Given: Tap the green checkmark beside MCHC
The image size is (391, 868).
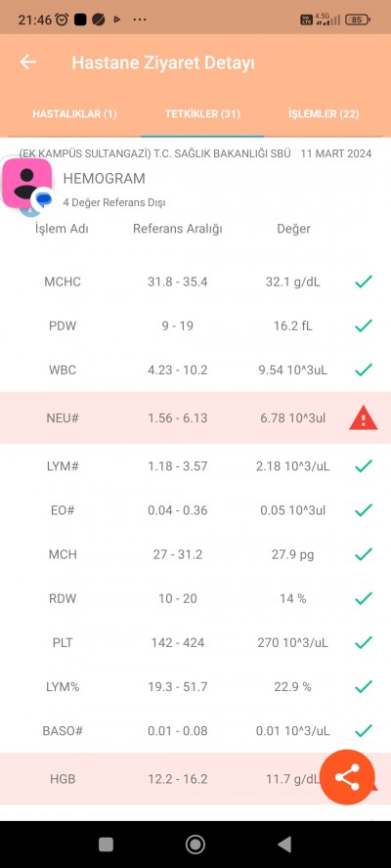Looking at the screenshot, I should 364,282.
